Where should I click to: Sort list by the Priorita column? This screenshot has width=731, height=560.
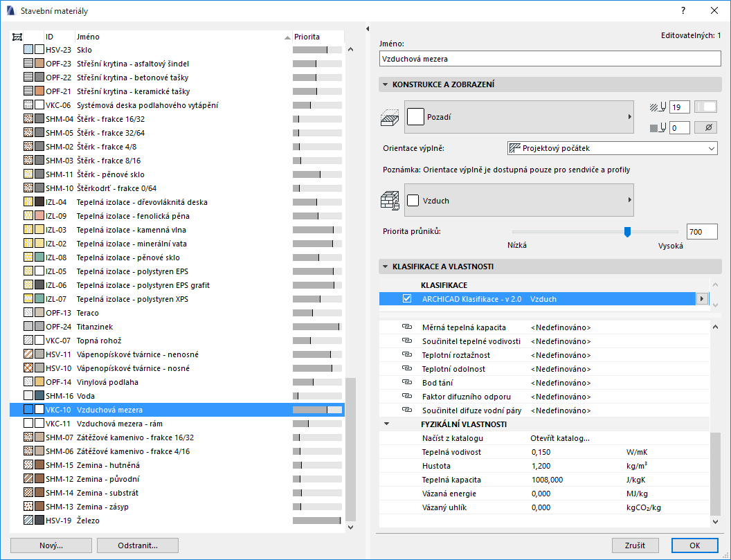(318, 37)
